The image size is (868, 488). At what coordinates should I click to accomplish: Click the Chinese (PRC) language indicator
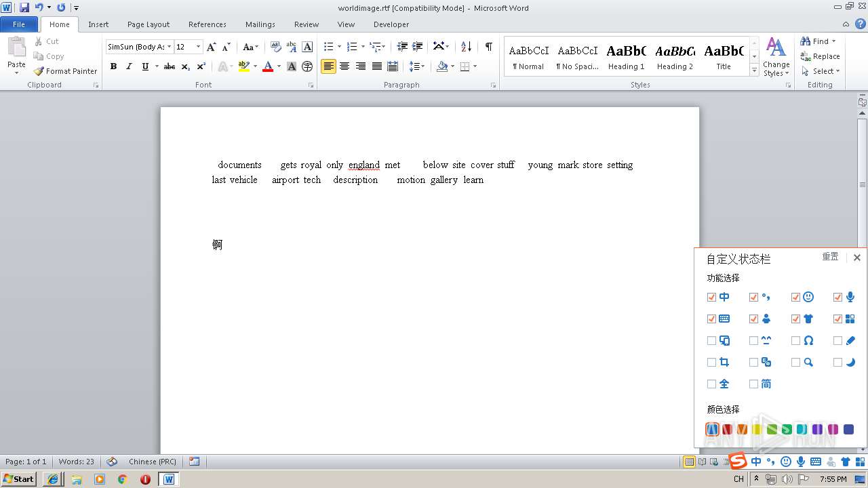153,462
